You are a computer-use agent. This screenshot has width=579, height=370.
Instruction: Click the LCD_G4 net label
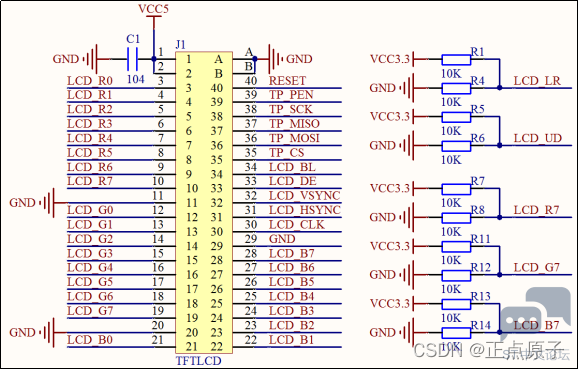click(x=90, y=268)
